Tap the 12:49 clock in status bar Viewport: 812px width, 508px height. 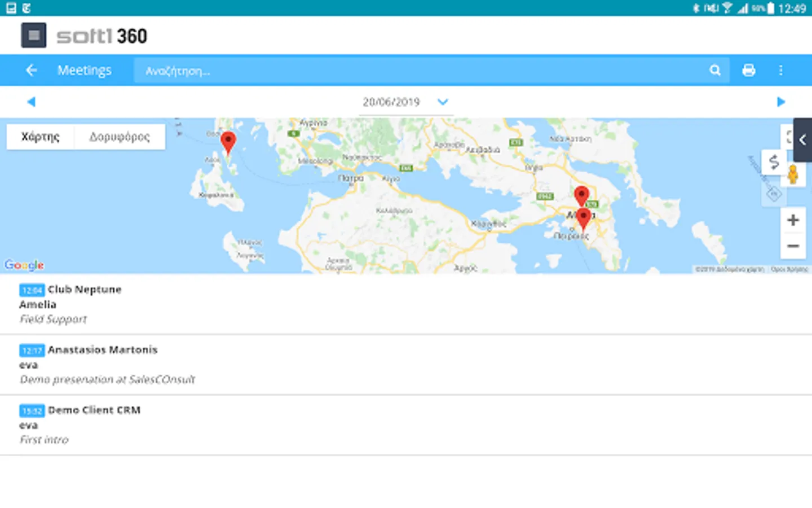click(x=792, y=8)
